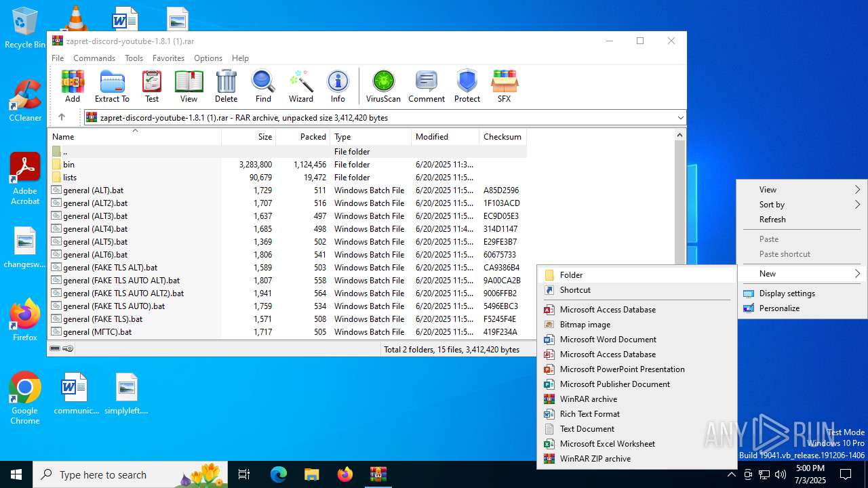Sort by Checksum column header

[503, 137]
